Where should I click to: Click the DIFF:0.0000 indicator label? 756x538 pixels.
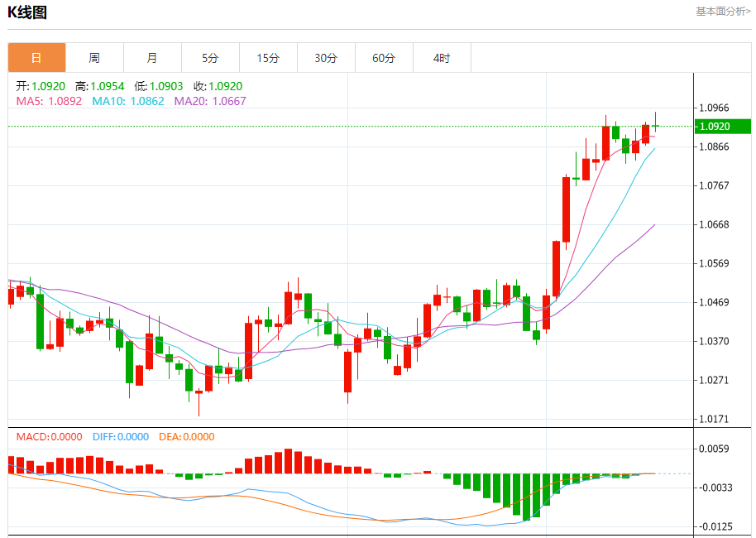click(x=120, y=437)
